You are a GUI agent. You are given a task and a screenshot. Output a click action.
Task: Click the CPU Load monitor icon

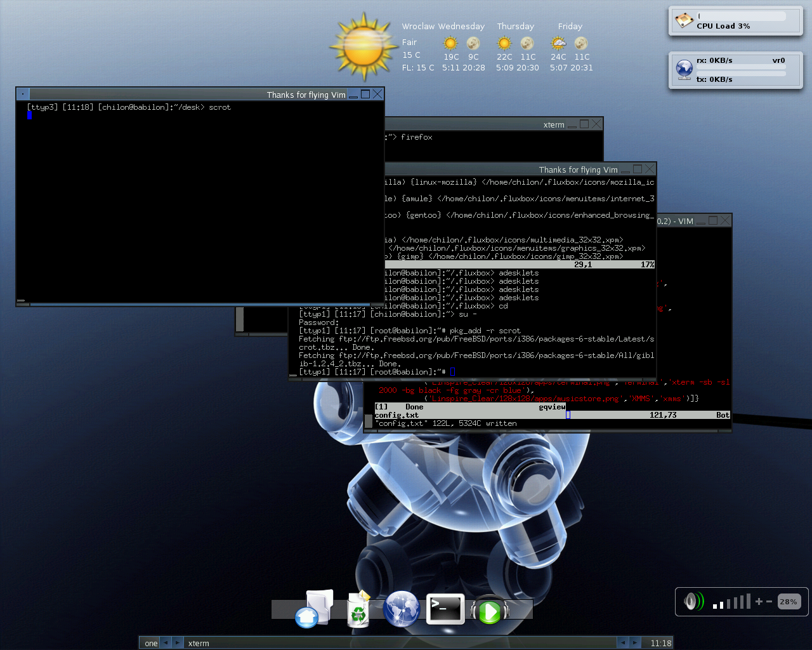tap(684, 20)
